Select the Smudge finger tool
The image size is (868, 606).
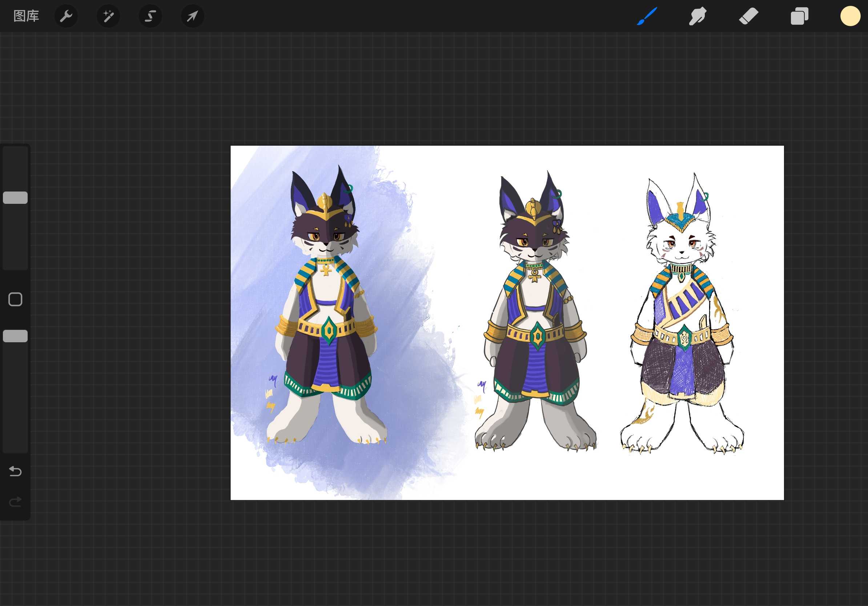[698, 16]
